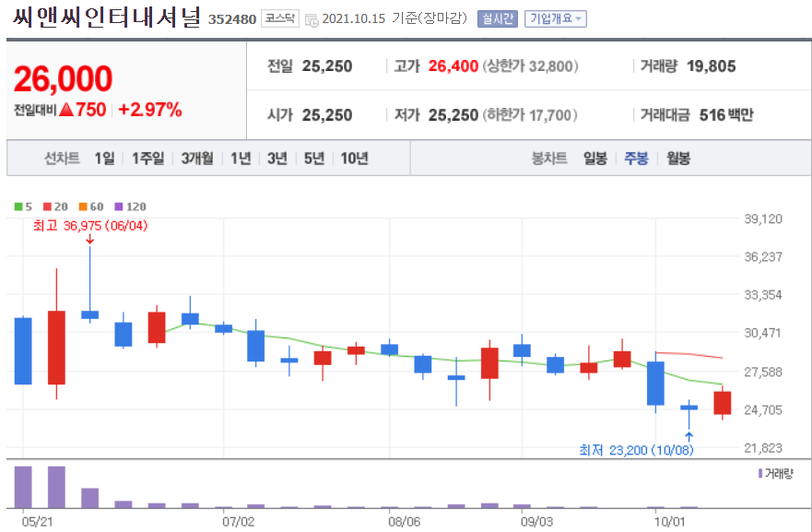Viewport: 812px width, 532px height.
Task: Click the 10/01 date axis label
Action: pos(669,521)
